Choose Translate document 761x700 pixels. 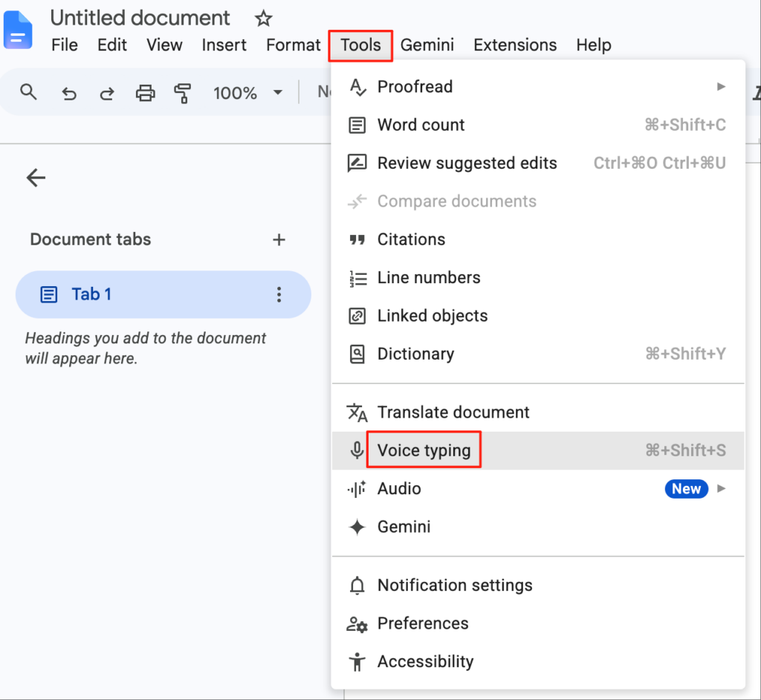538,412
